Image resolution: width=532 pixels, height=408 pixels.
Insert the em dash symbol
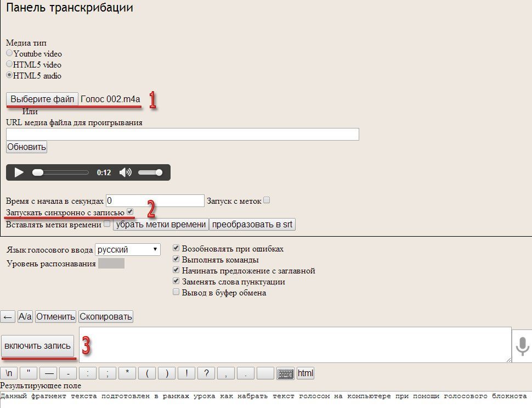point(48,374)
